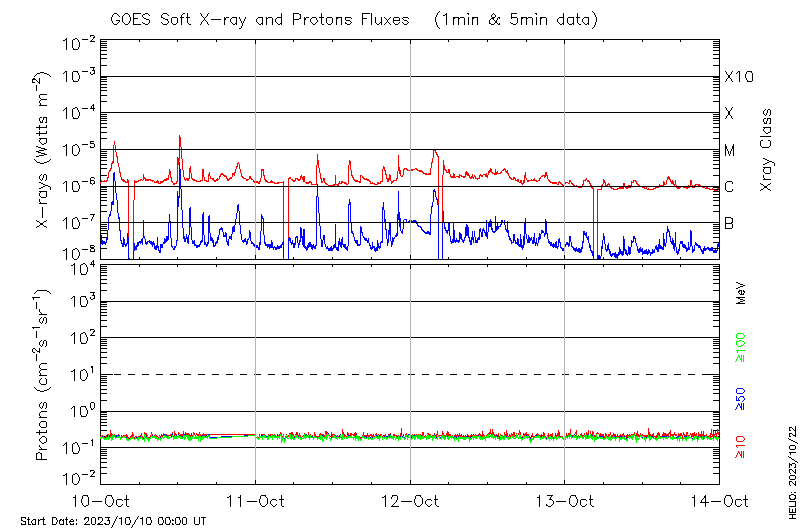Select the 11-Oct date tick label
Viewport: 800px width, 530px height.
(x=255, y=500)
